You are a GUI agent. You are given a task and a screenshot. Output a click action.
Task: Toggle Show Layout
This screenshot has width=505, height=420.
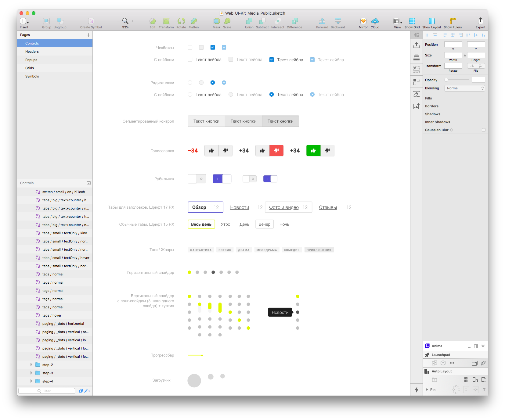point(431,21)
